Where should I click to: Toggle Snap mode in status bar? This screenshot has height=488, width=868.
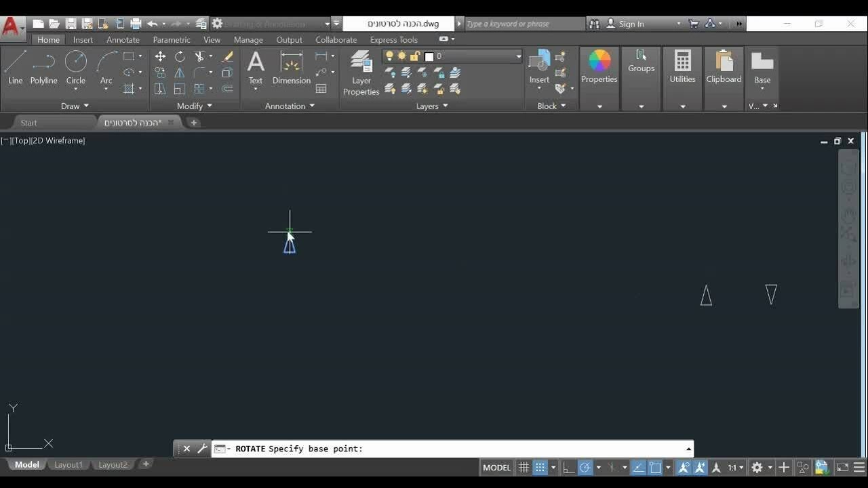(540, 468)
